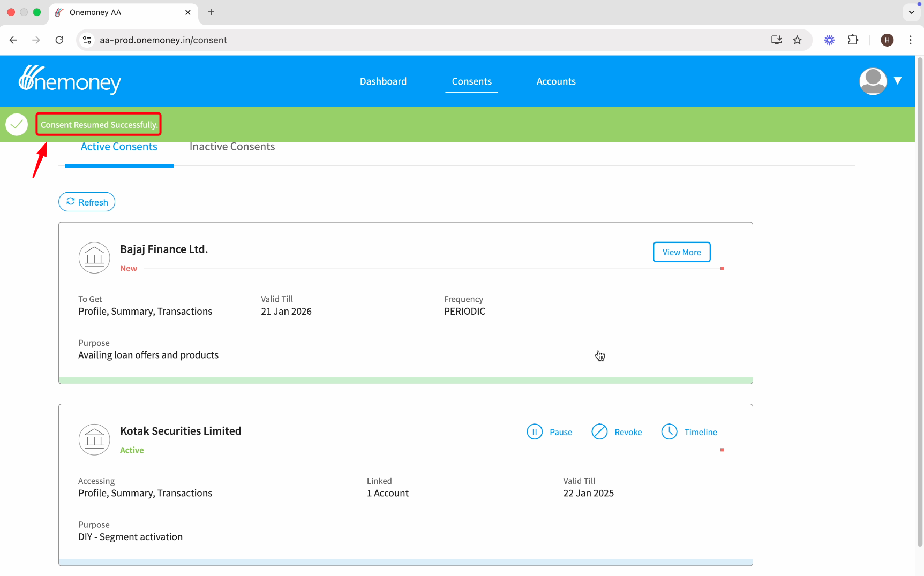Expand the tab search chevron

click(911, 12)
